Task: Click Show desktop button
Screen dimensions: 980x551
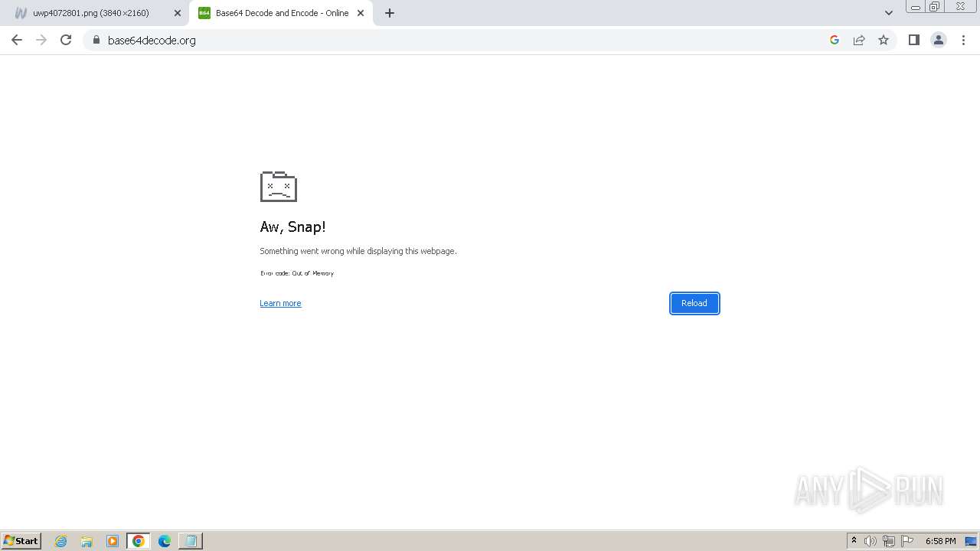Action: [972, 541]
